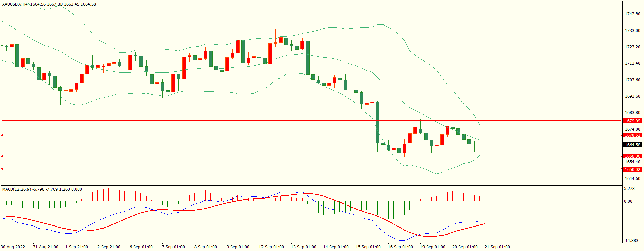Click the 1742.80 price axis value
This screenshot has width=644, height=251.
click(x=632, y=14)
